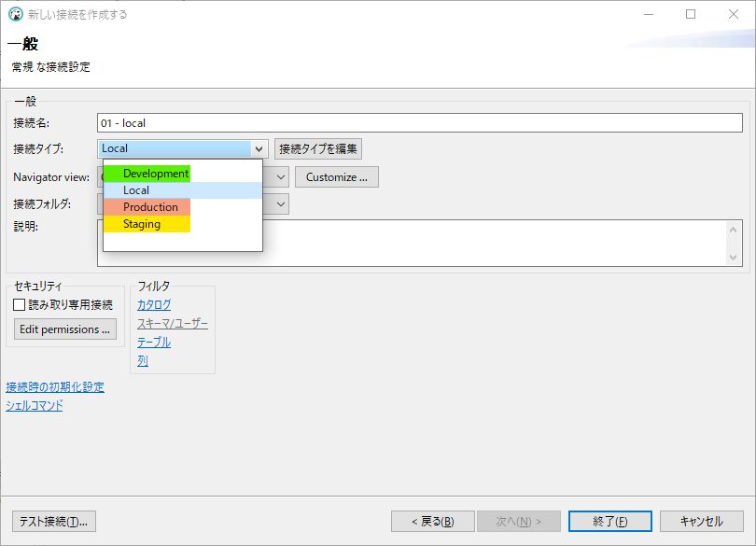The width and height of the screenshot is (756, 546).
Task: Click the description scrollbar down arrow
Action: pos(734,258)
